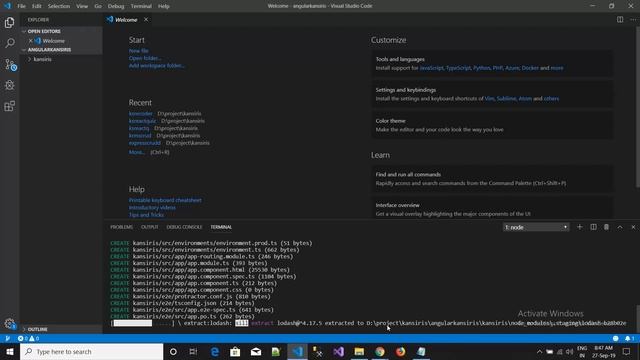The width and height of the screenshot is (640, 360).
Task: Open Mail app from the taskbar
Action: [x=256, y=351]
